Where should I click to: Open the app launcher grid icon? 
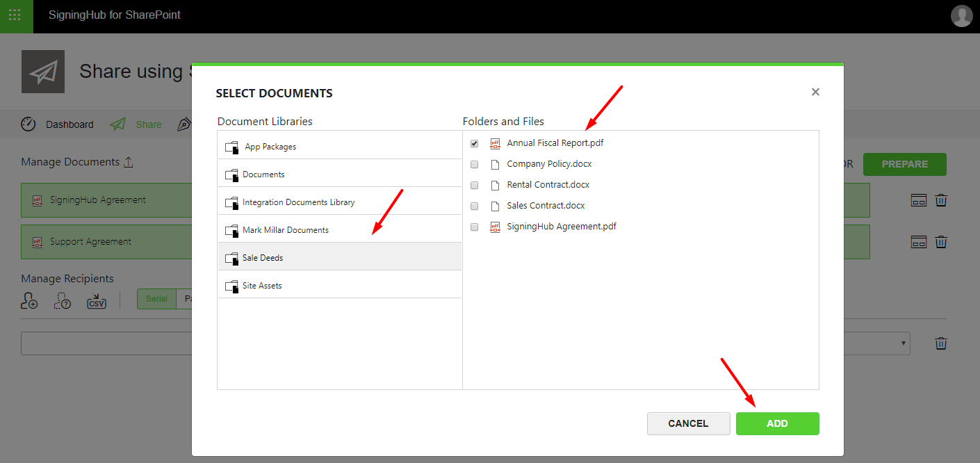pyautogui.click(x=15, y=15)
